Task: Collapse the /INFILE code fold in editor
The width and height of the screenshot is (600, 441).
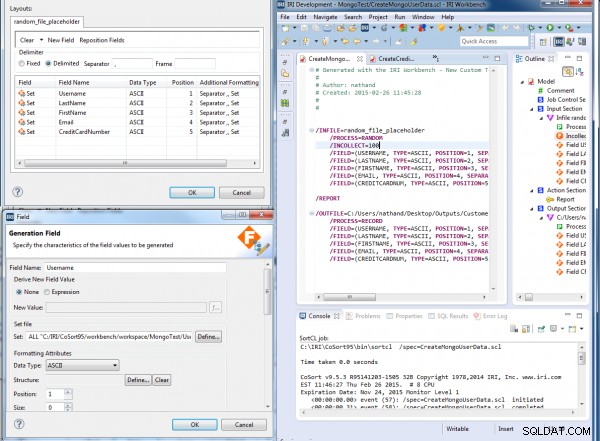Action: point(311,131)
